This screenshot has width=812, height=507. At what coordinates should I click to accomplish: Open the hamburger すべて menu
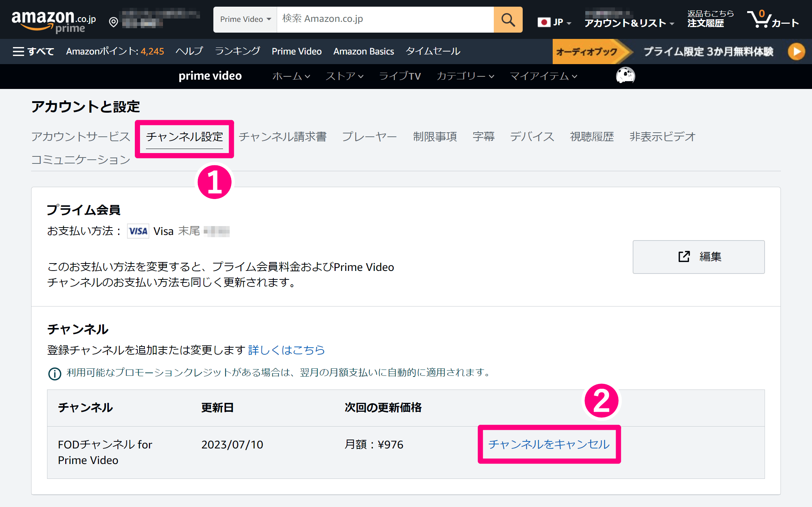tap(33, 51)
